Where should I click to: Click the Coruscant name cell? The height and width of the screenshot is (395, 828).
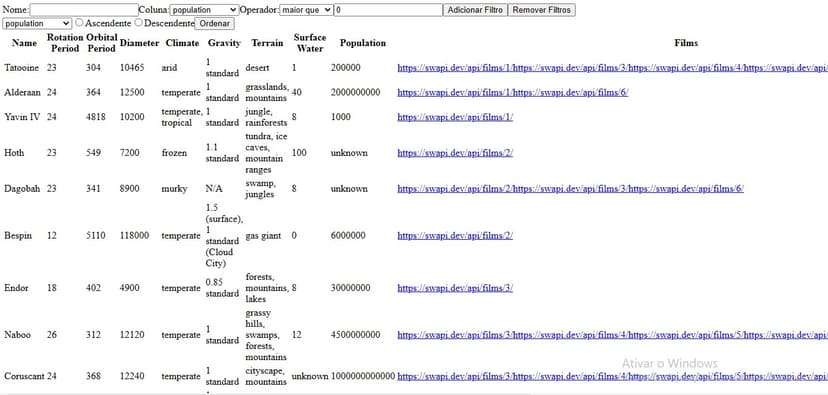click(24, 377)
